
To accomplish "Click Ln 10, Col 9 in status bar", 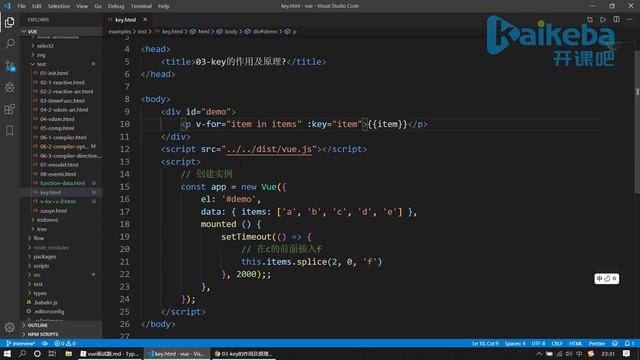I will tap(484, 343).
